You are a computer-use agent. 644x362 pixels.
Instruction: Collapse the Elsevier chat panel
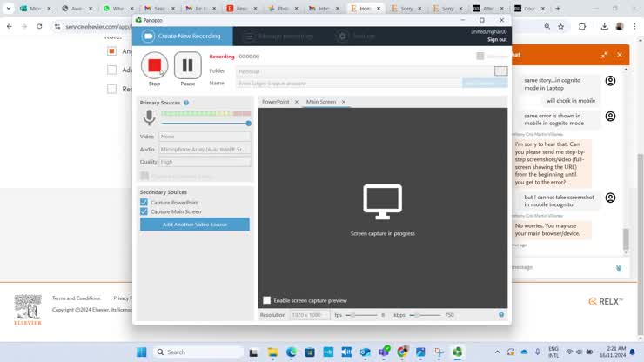604,55
